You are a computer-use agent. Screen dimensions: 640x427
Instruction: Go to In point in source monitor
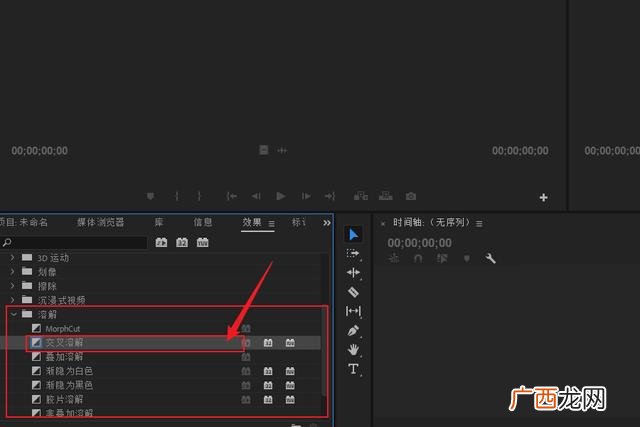click(231, 196)
